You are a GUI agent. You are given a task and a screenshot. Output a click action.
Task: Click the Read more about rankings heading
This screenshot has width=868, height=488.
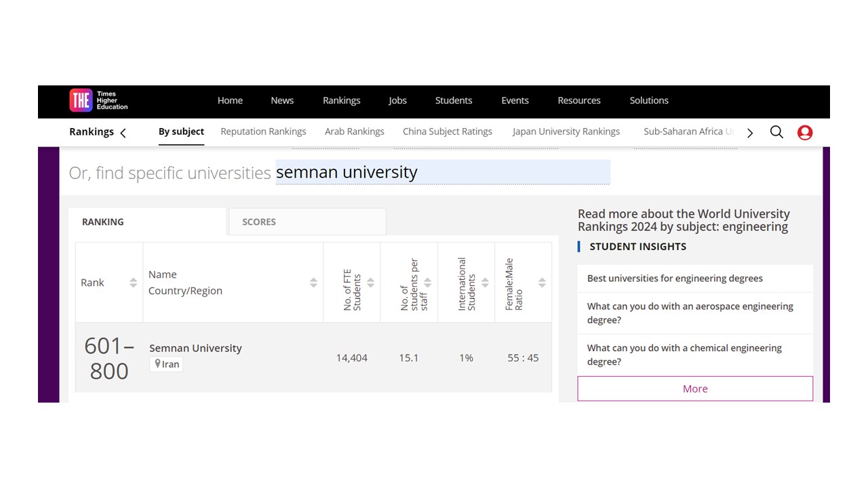tap(684, 220)
